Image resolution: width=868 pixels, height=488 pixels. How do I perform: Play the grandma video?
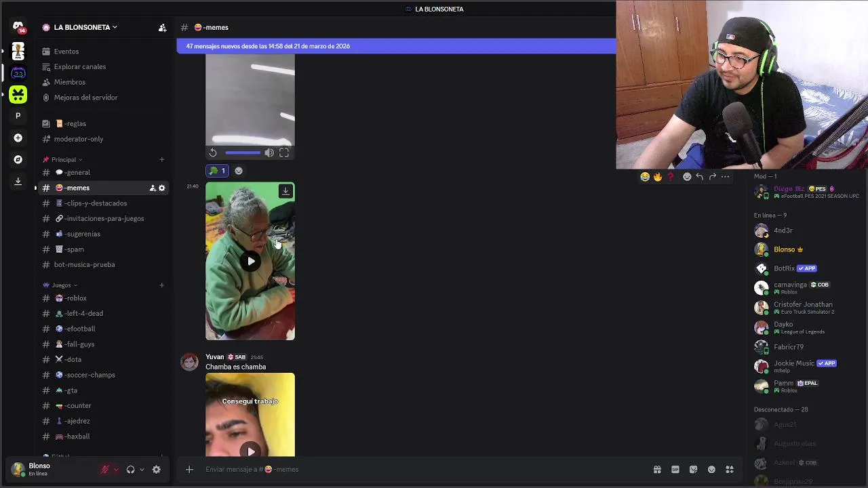(x=251, y=261)
